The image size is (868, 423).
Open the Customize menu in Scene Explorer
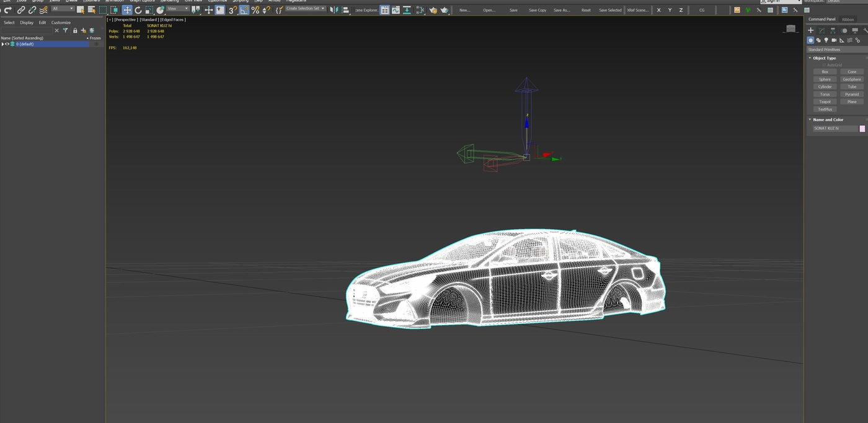[61, 22]
